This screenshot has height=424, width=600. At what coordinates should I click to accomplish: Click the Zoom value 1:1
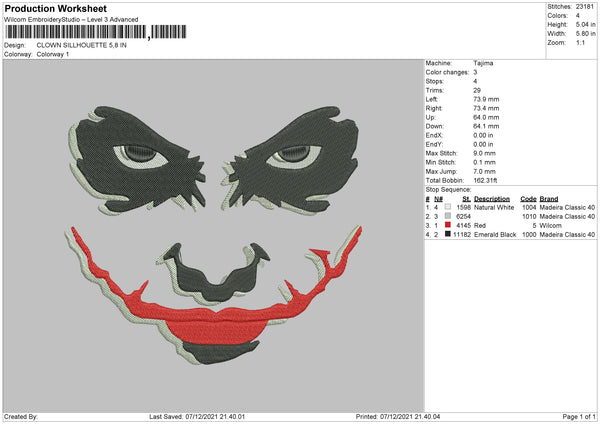pyautogui.click(x=580, y=42)
